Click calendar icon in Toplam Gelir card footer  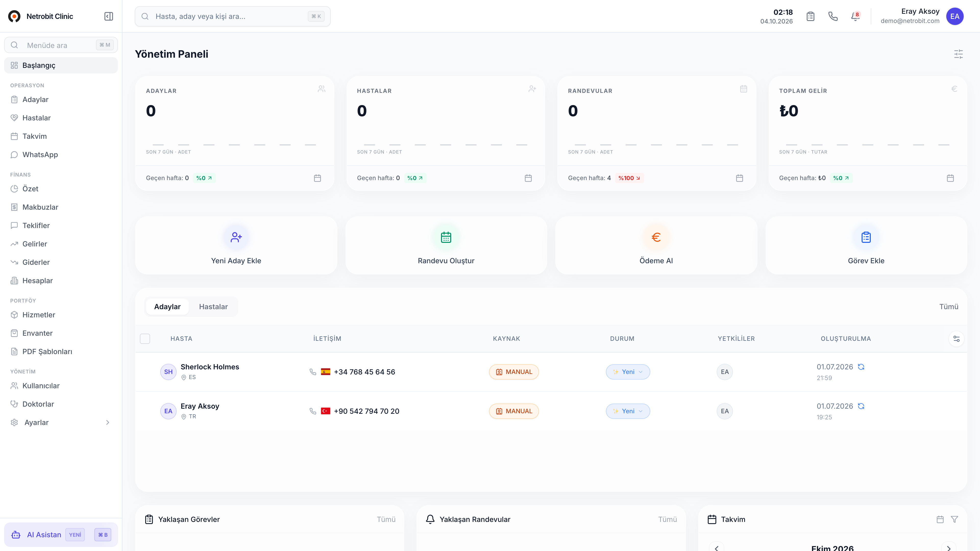click(x=950, y=178)
